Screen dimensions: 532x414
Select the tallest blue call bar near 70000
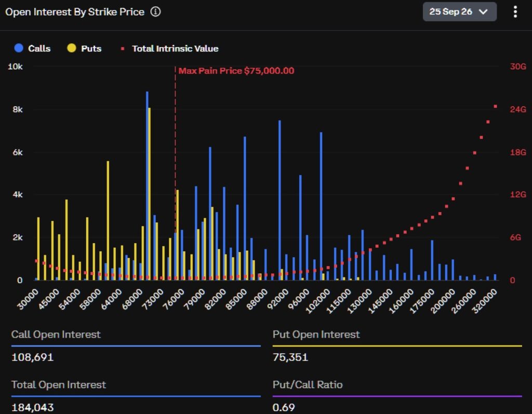[x=147, y=185]
